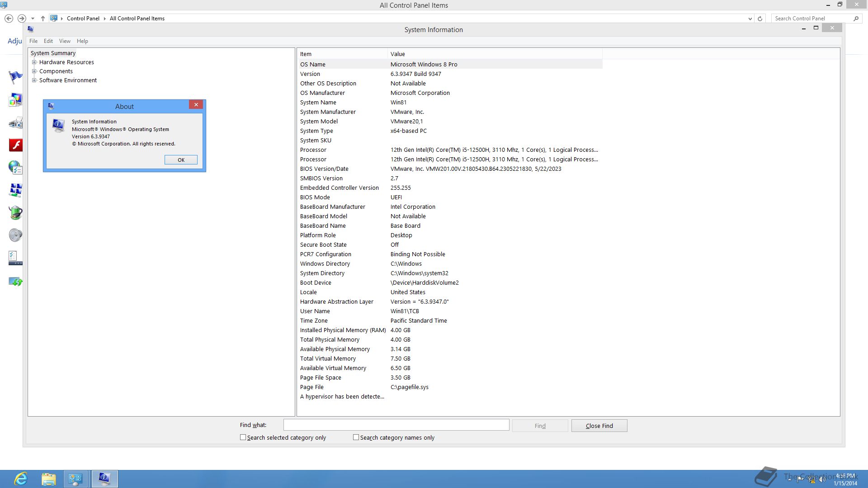Screen dimensions: 868x488
Task: Open the File menu
Action: pos(33,41)
